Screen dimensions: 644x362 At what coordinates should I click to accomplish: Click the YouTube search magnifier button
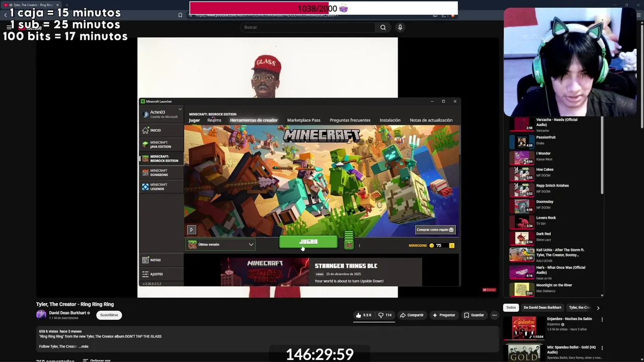click(x=383, y=27)
